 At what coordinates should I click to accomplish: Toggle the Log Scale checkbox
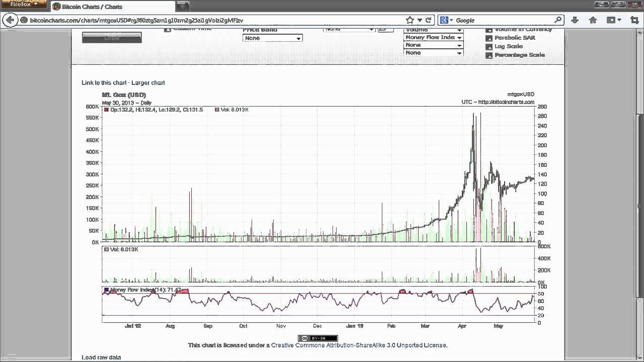click(489, 46)
